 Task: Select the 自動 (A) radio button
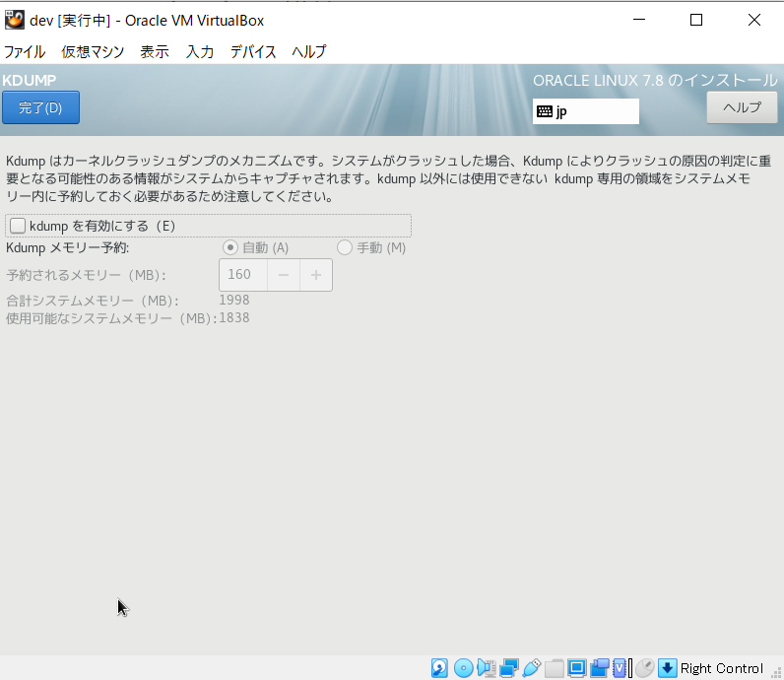[x=230, y=247]
